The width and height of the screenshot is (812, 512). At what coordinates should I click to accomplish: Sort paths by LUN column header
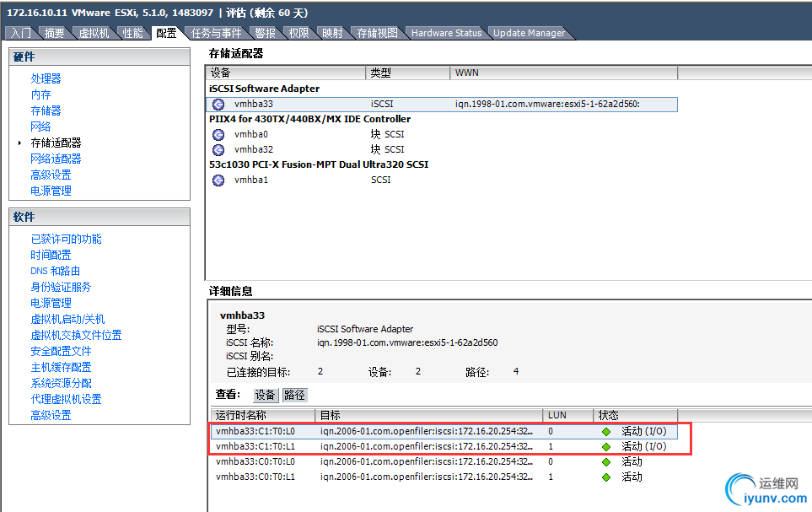point(568,416)
